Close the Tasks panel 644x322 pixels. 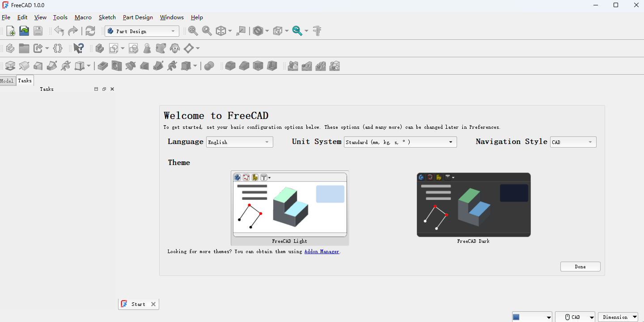point(112,89)
